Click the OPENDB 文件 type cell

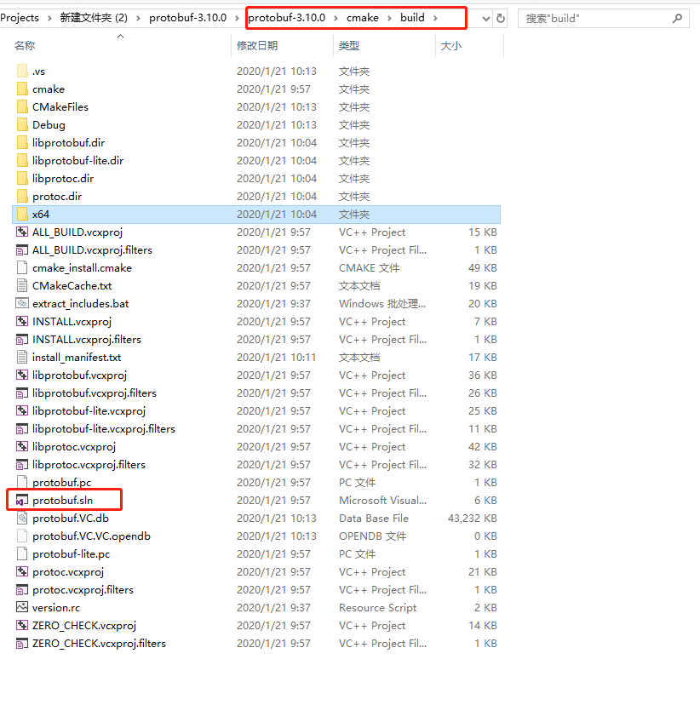click(x=372, y=536)
